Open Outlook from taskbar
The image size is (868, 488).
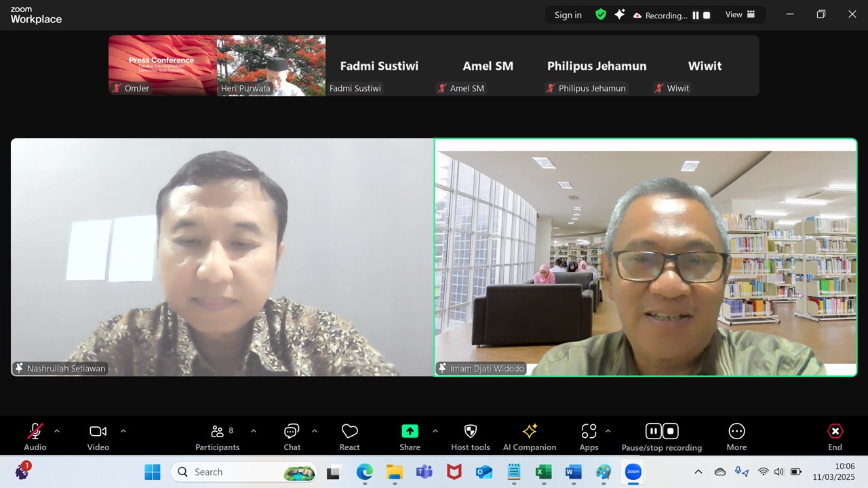(484, 472)
